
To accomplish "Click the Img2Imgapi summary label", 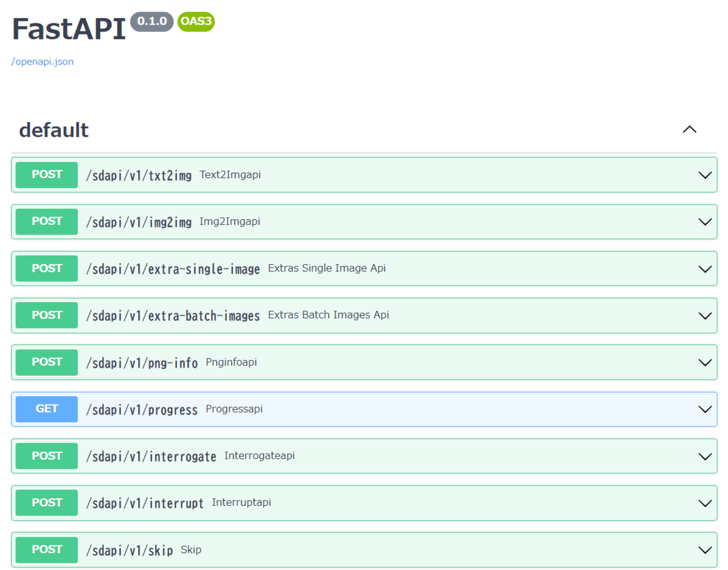I will (x=230, y=221).
